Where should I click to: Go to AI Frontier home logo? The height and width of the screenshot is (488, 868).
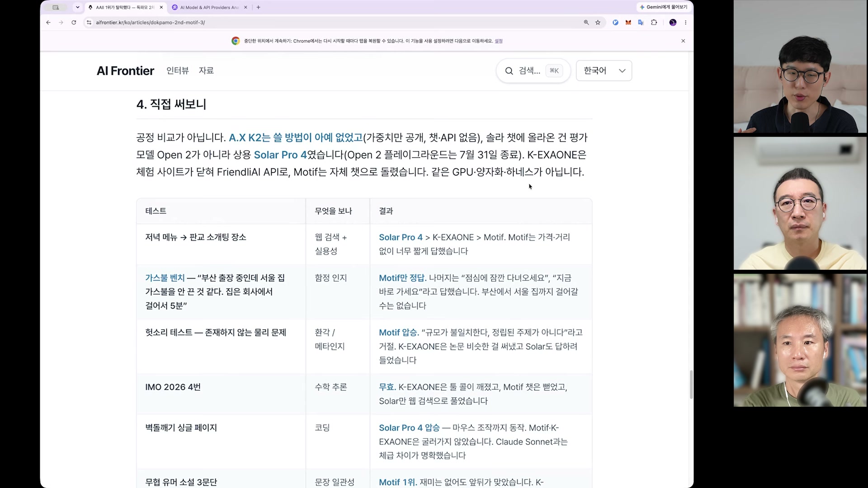(125, 71)
